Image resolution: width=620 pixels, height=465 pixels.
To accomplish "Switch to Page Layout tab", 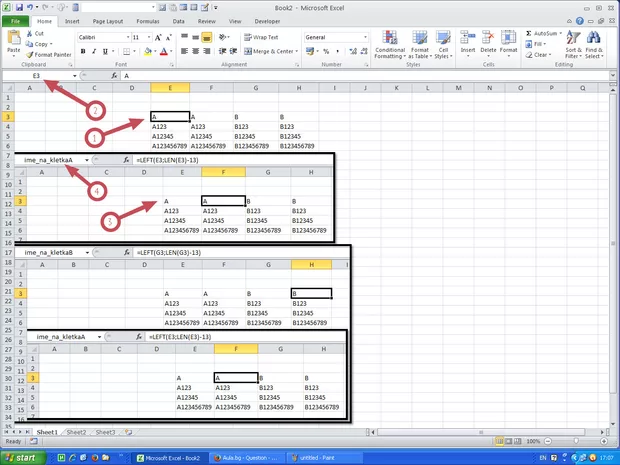I will click(108, 21).
